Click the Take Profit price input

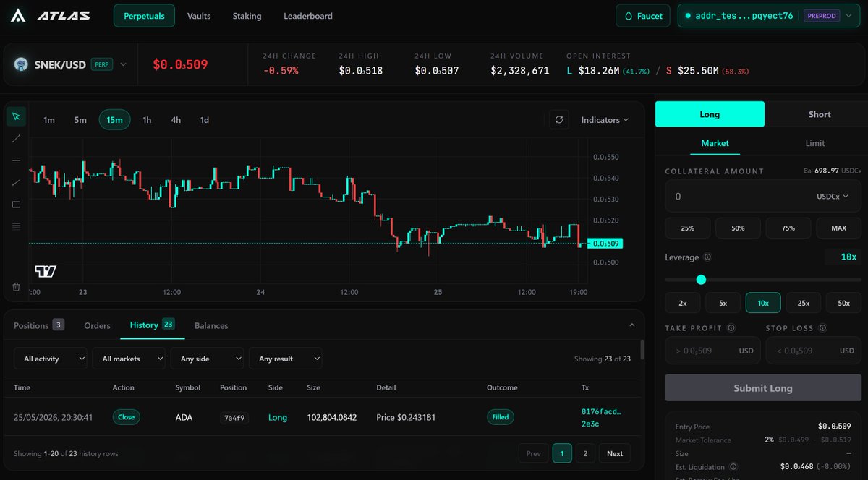(711, 351)
